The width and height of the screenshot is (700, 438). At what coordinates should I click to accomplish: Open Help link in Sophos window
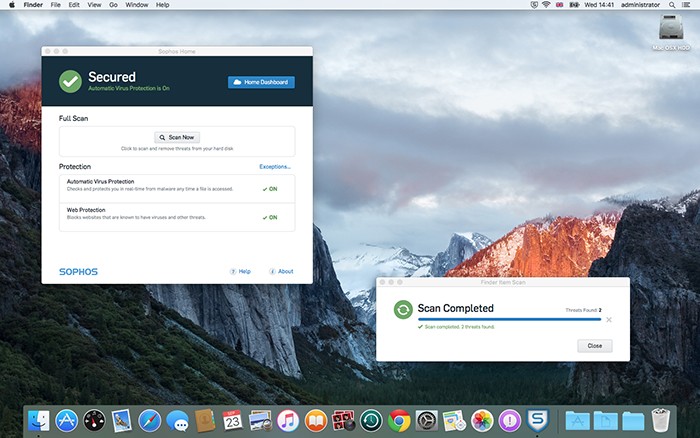point(241,271)
